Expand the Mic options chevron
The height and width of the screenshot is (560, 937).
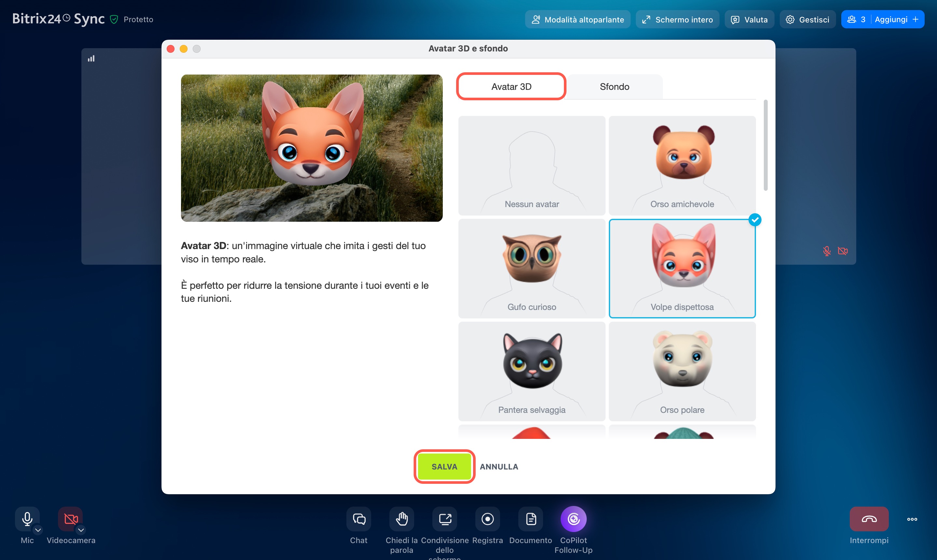click(x=38, y=530)
